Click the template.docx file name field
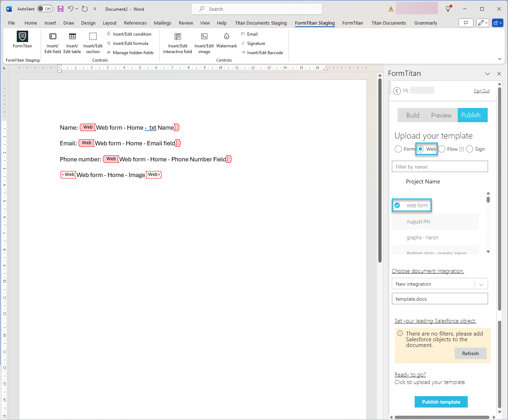Screen dimensions: 508x420 [440, 299]
